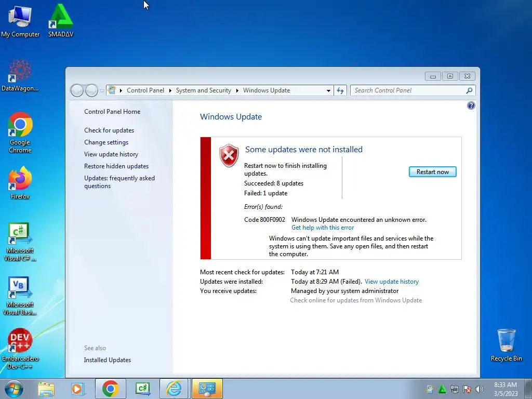Click the 'Today at 7:21 AM' text
Image resolution: width=532 pixels, height=399 pixels.
(315, 272)
